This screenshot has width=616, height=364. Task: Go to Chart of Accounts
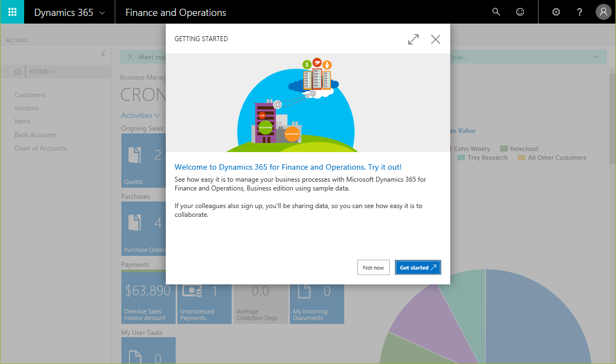(x=41, y=148)
